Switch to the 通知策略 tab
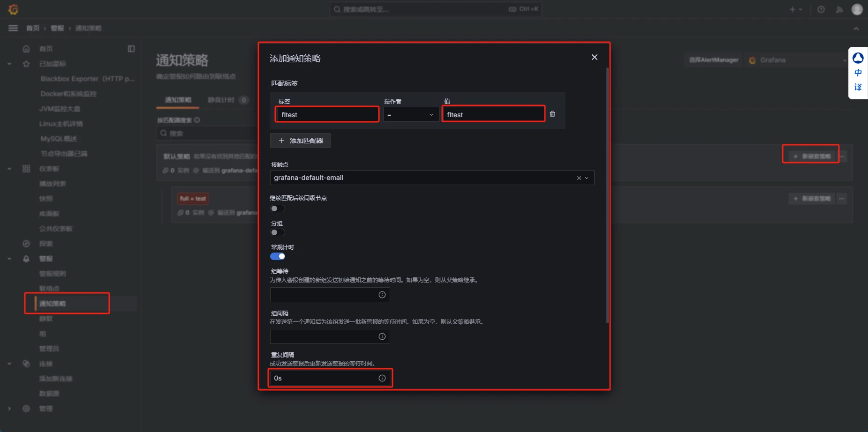The width and height of the screenshot is (868, 432). pos(178,100)
